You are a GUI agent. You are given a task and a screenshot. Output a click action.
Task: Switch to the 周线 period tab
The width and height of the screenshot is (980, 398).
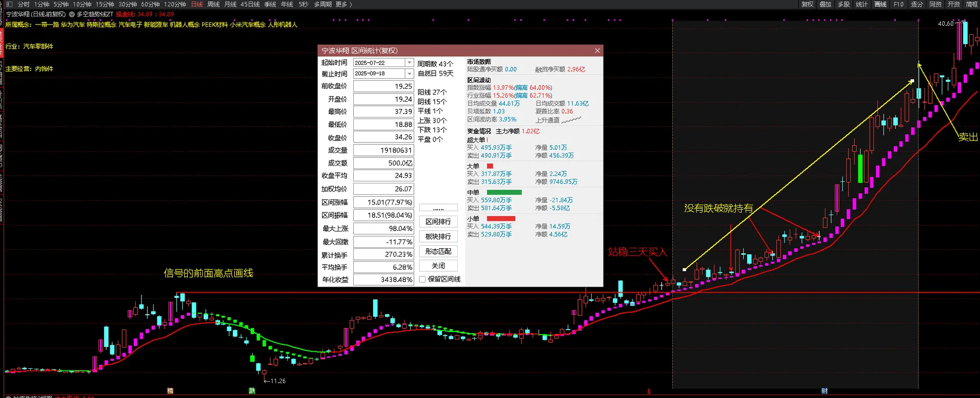click(x=213, y=4)
